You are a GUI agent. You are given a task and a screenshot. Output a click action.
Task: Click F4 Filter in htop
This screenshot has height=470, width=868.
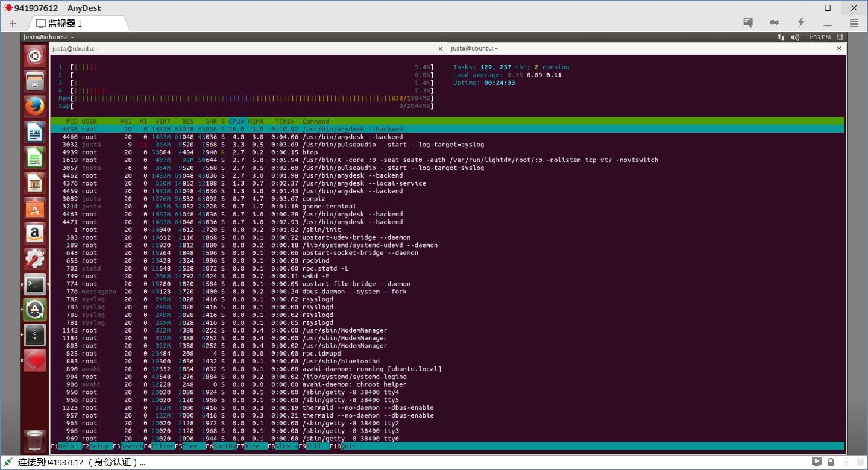coord(159,446)
